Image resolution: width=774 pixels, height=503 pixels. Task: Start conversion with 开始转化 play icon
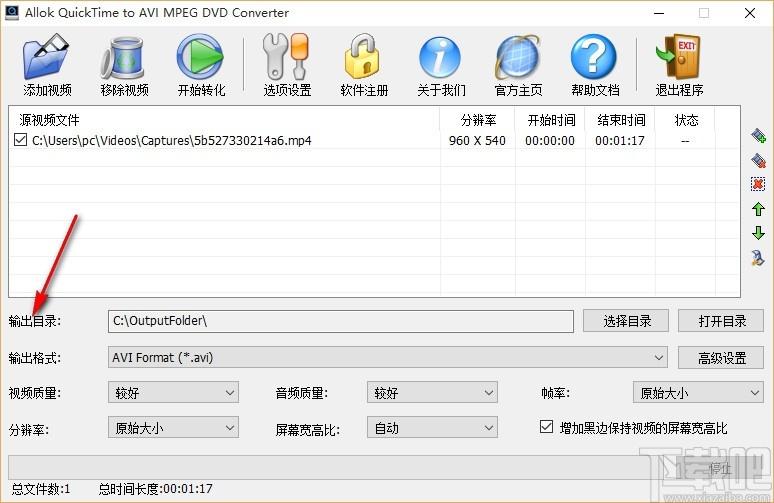(200, 57)
